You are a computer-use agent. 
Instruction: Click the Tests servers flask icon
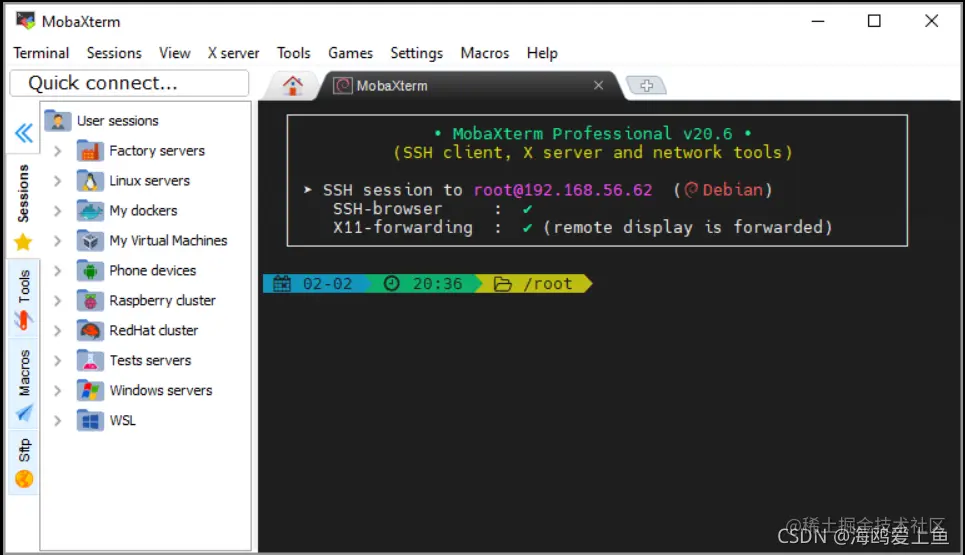point(90,361)
